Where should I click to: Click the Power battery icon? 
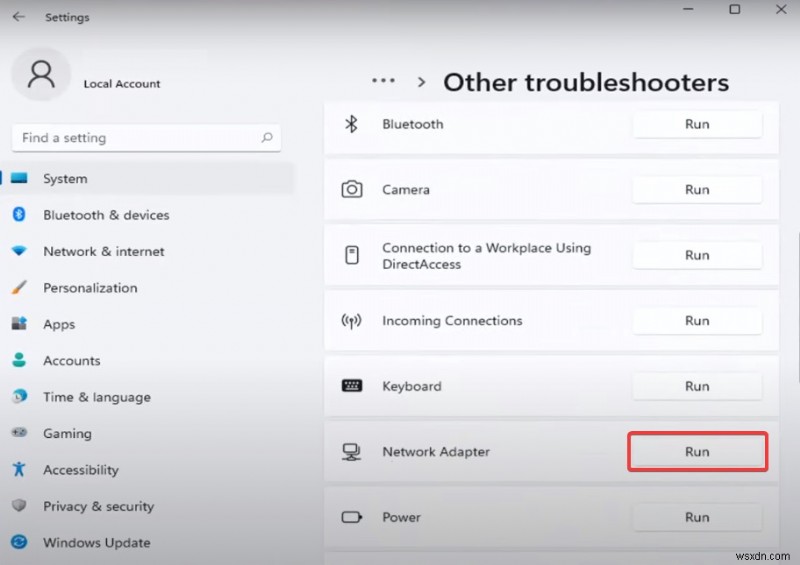click(x=352, y=517)
